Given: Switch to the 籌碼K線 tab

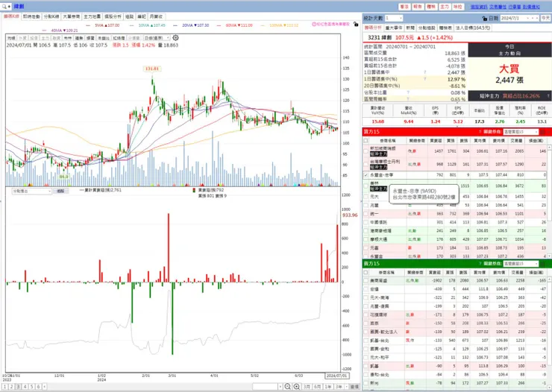Looking at the screenshot, I should click(x=12, y=16).
